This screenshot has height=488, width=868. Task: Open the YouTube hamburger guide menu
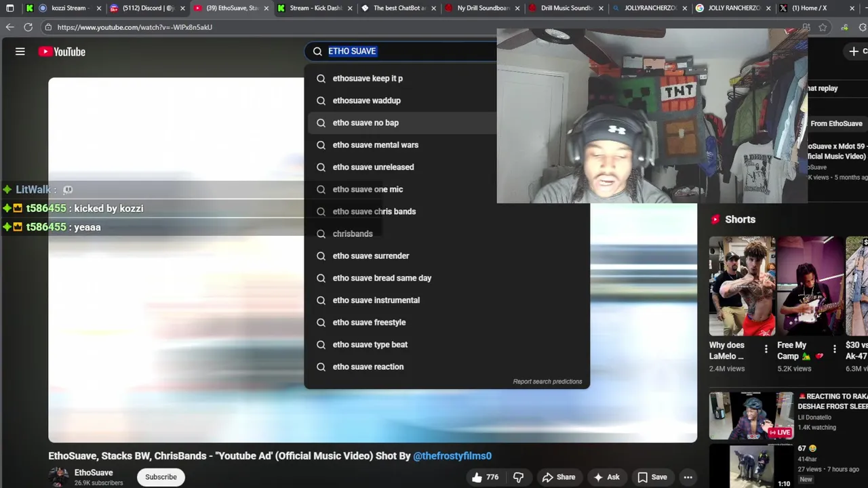[20, 52]
